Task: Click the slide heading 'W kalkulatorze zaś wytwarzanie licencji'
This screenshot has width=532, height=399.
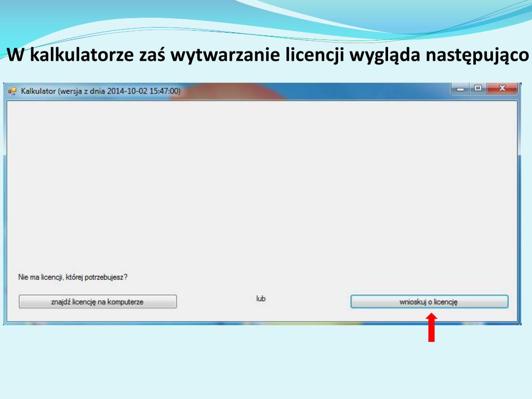Action: (x=175, y=55)
